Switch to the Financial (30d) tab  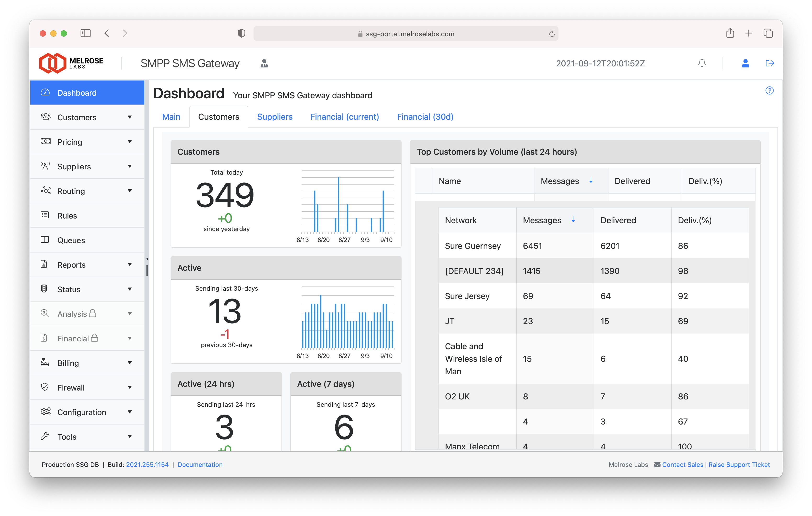pyautogui.click(x=425, y=117)
